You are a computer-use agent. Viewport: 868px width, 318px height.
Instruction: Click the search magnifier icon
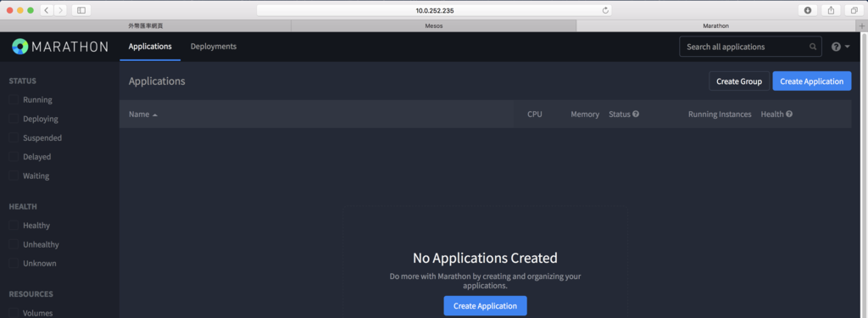(x=813, y=47)
